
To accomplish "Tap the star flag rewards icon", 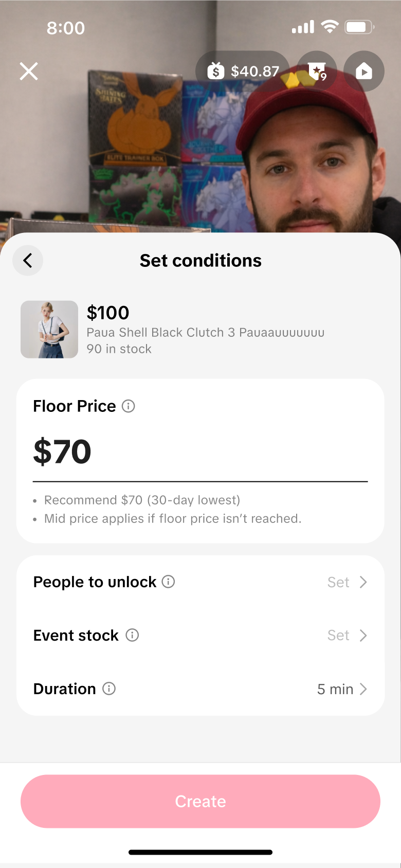I will pos(317,71).
